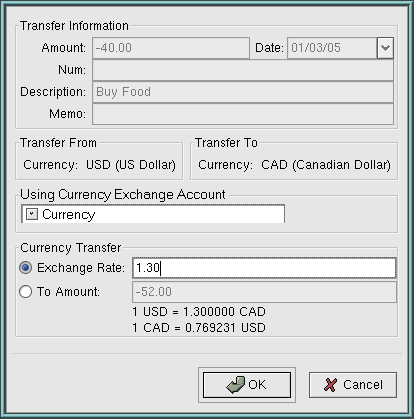Screen dimensions: 414x419
Task: Select the Currency account in the tree
Action: click(69, 214)
